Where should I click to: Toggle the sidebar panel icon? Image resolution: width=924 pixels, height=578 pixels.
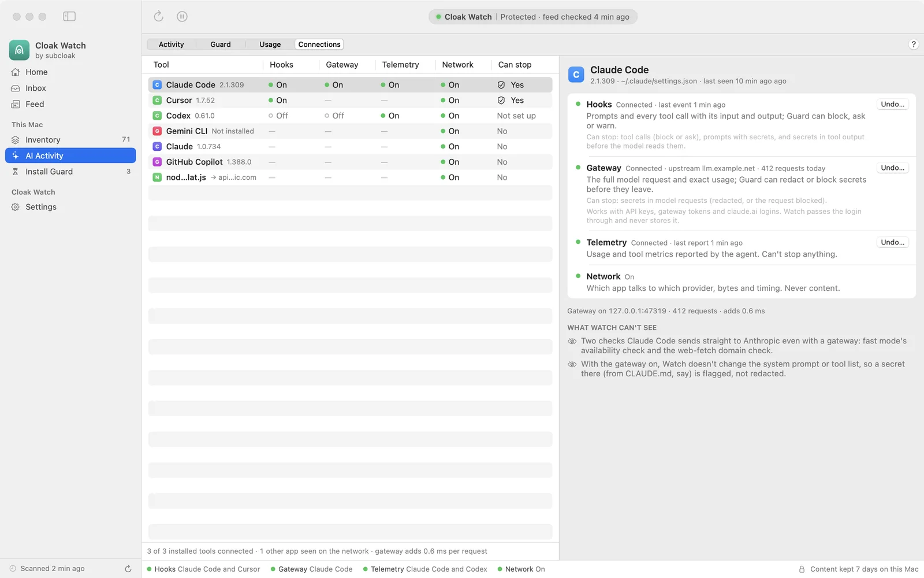[69, 17]
